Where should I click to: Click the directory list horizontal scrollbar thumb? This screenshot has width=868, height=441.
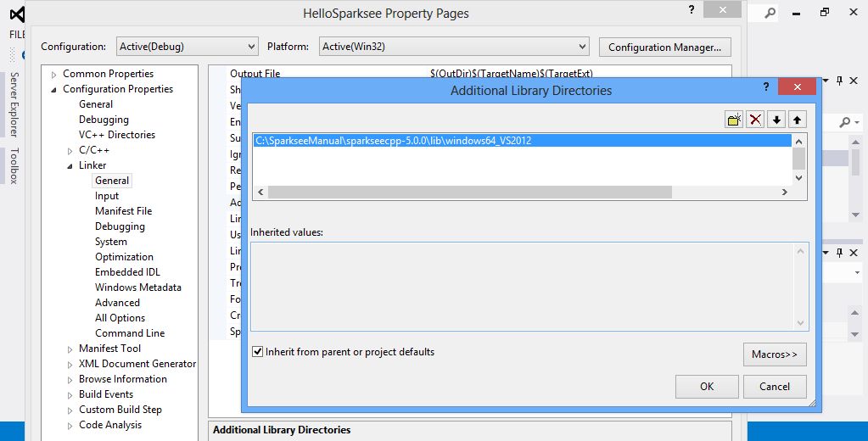(469, 192)
